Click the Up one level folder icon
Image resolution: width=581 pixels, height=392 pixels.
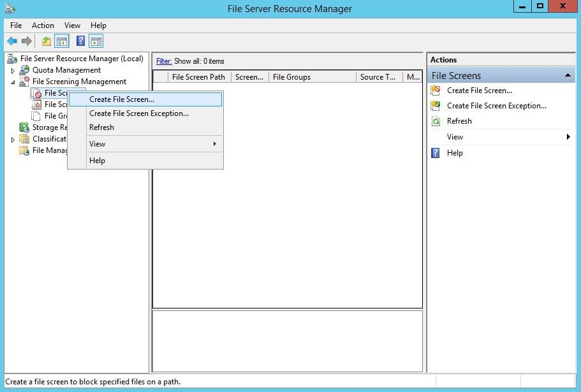click(x=47, y=41)
